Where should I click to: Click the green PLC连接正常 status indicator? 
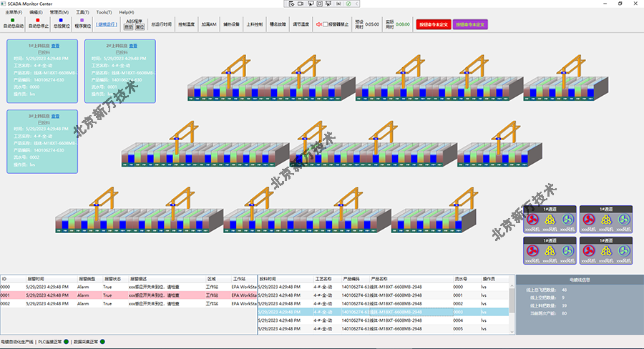[x=66, y=342]
